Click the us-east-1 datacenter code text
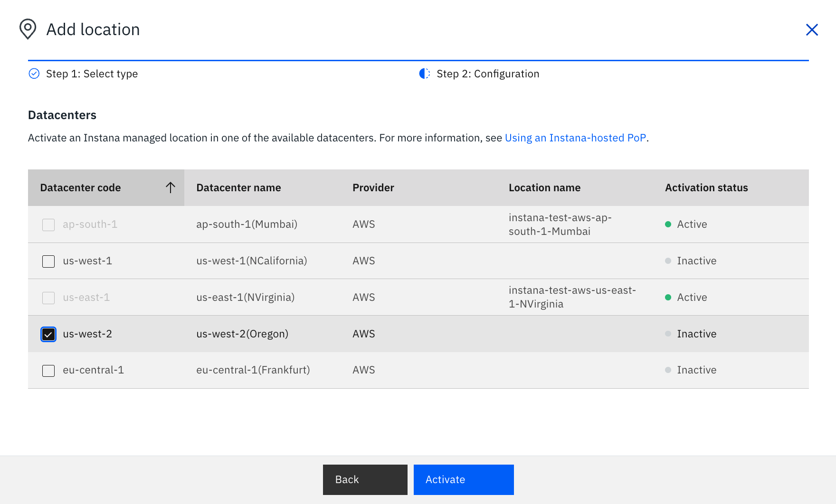Image resolution: width=836 pixels, height=504 pixels. pyautogui.click(x=86, y=297)
